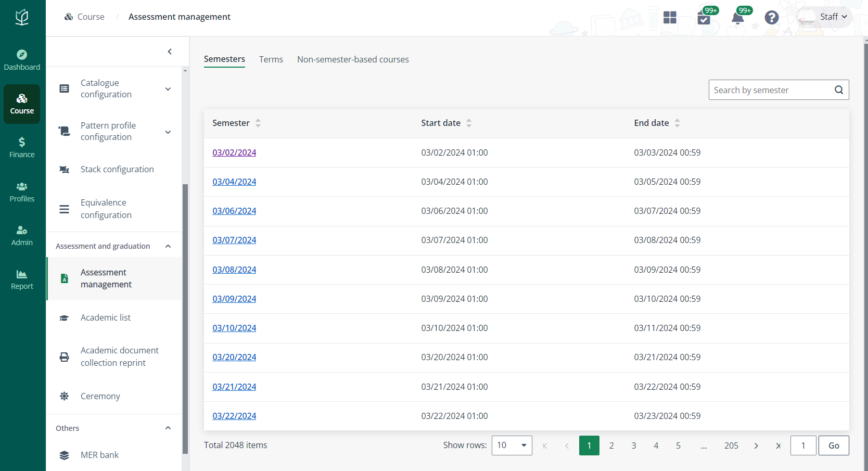Jump to last page arrow
This screenshot has height=471, width=868.
[778, 445]
